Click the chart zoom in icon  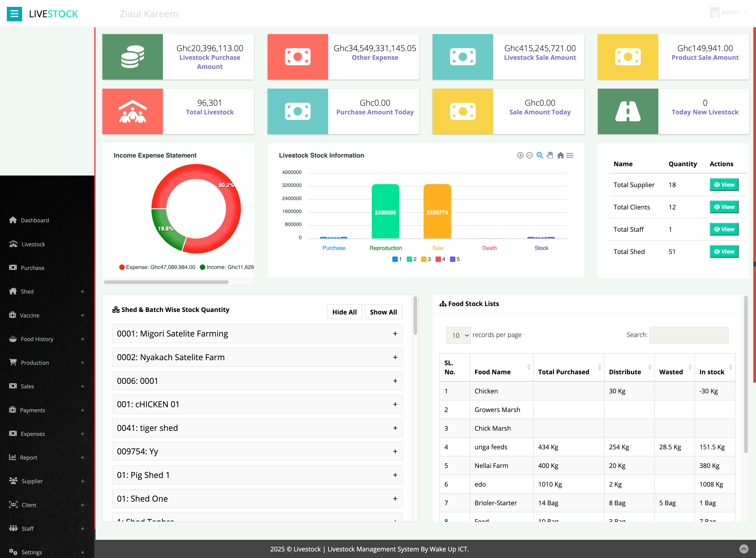pyautogui.click(x=520, y=155)
